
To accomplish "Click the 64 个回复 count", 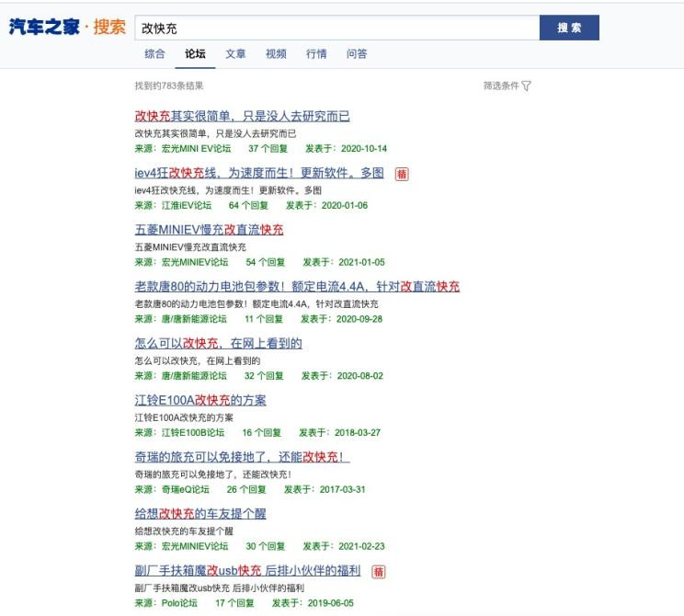I will tap(248, 205).
